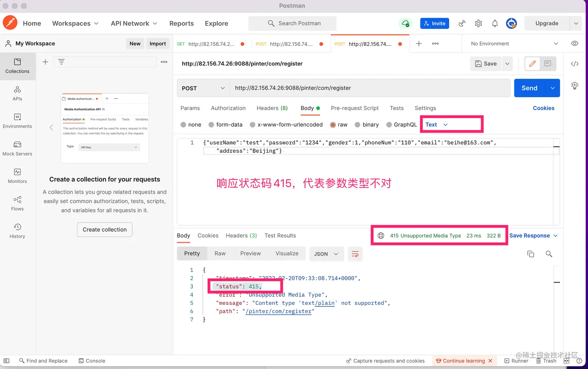Viewport: 588px width, 369px height.
Task: Click the Create collection button
Action: (x=105, y=230)
